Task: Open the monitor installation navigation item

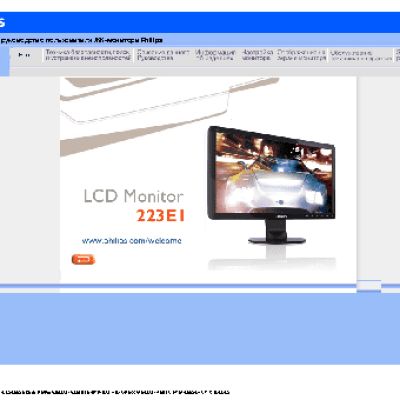Action: click(x=257, y=55)
